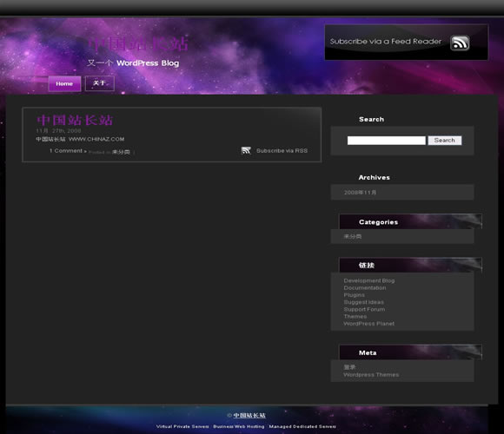This screenshot has width=504, height=434.
Task: Click the footer 中国站长站 copyright link
Action: tap(249, 416)
